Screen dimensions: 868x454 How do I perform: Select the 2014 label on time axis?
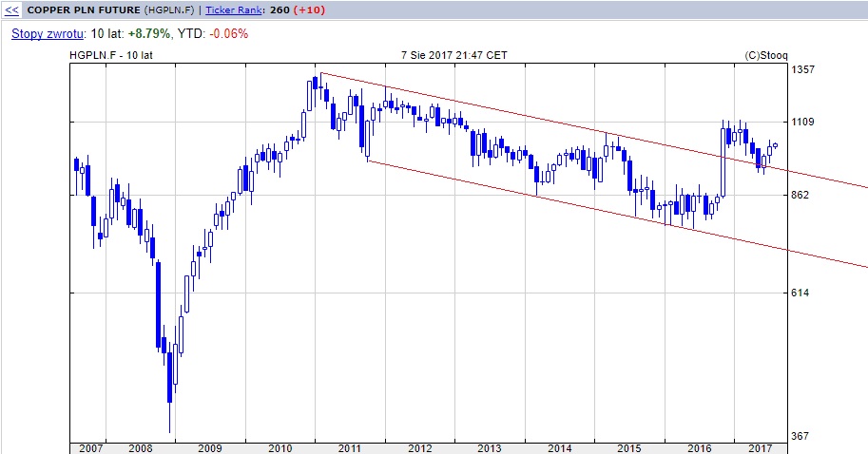pos(560,447)
